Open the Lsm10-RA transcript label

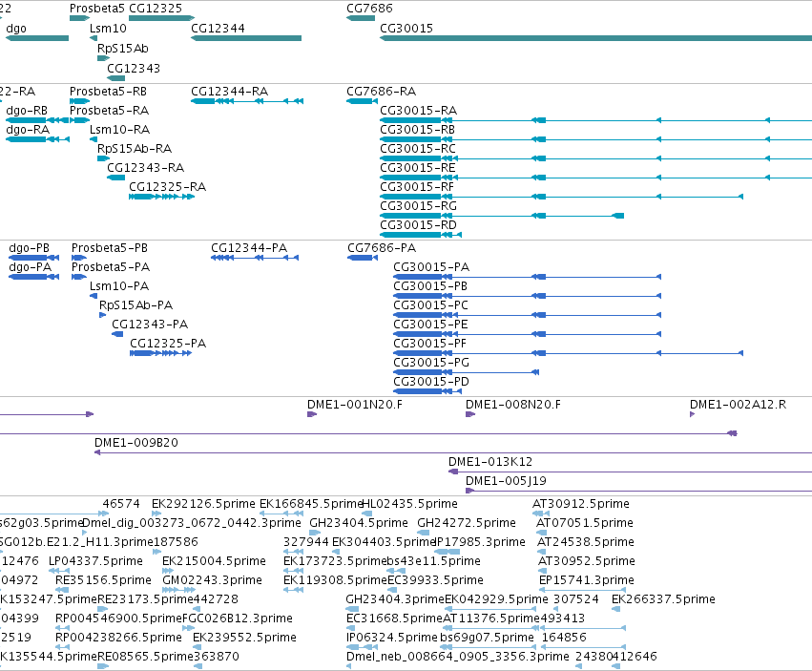(119, 130)
